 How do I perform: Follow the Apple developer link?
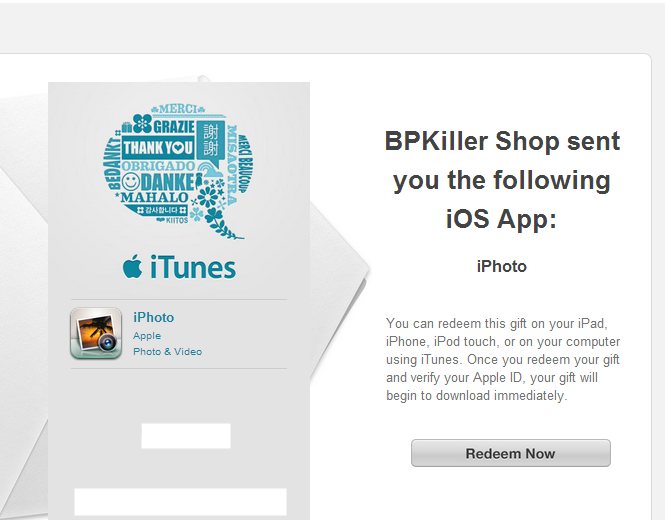coord(147,335)
